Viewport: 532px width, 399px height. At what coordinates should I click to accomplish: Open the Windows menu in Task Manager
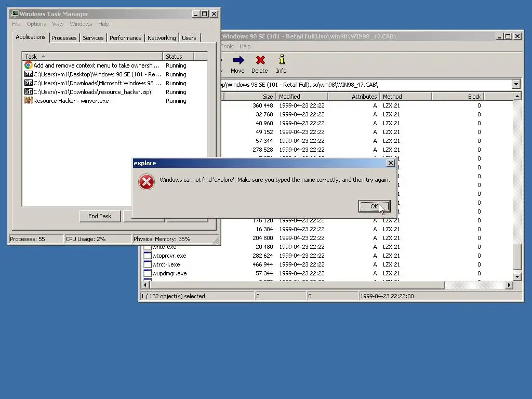coord(81,24)
